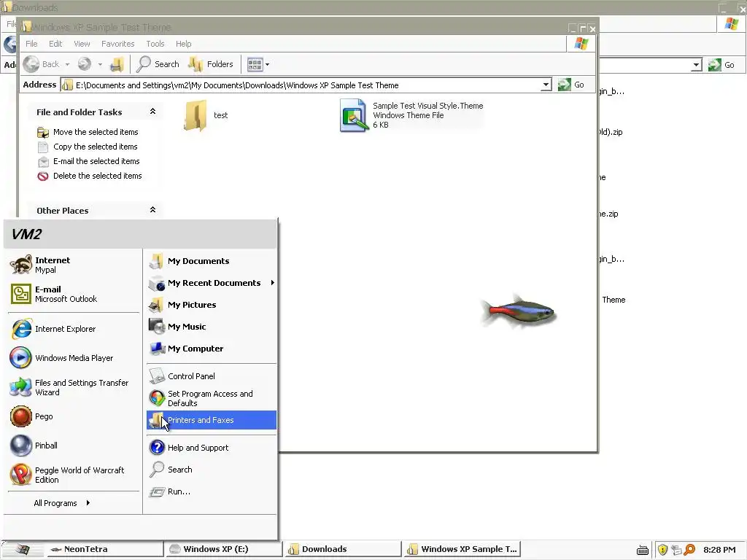This screenshot has width=747, height=560.
Task: Click the keyboard icon in tray
Action: 643,550
